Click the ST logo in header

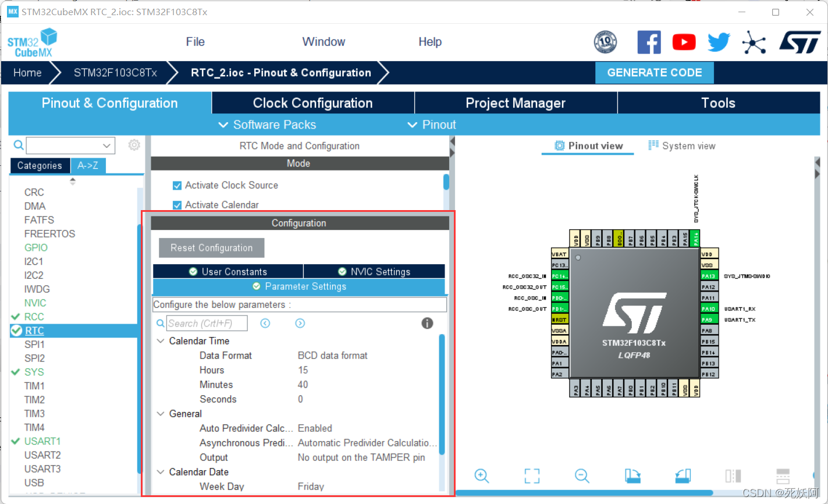point(800,42)
